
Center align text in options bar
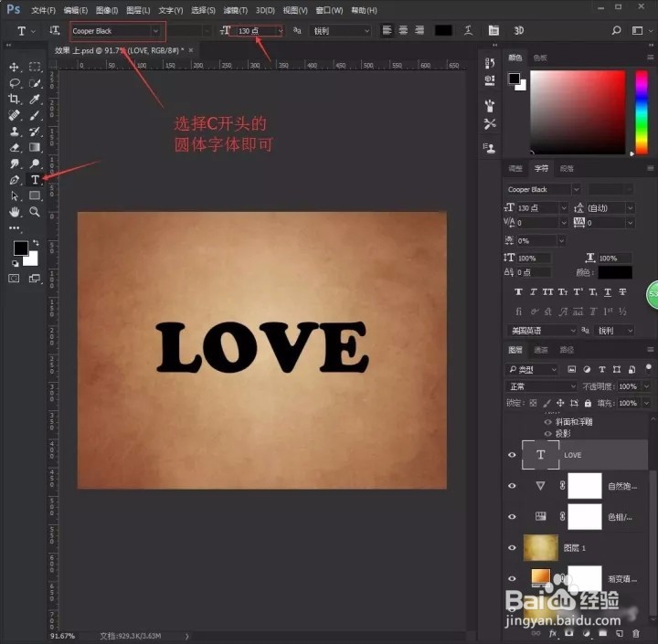coord(403,30)
